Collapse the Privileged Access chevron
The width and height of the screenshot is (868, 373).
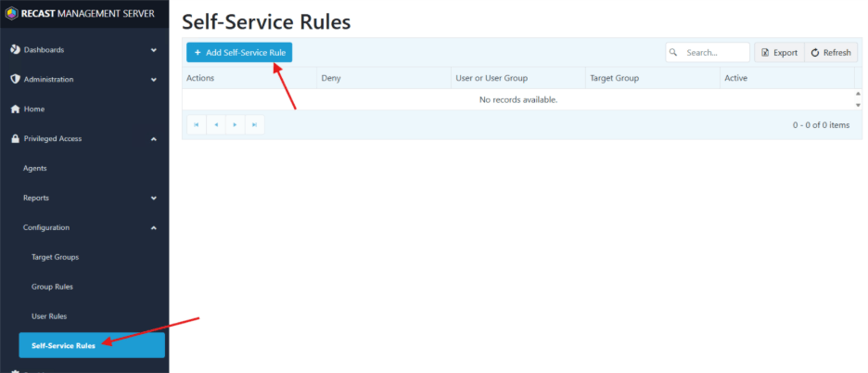[154, 138]
